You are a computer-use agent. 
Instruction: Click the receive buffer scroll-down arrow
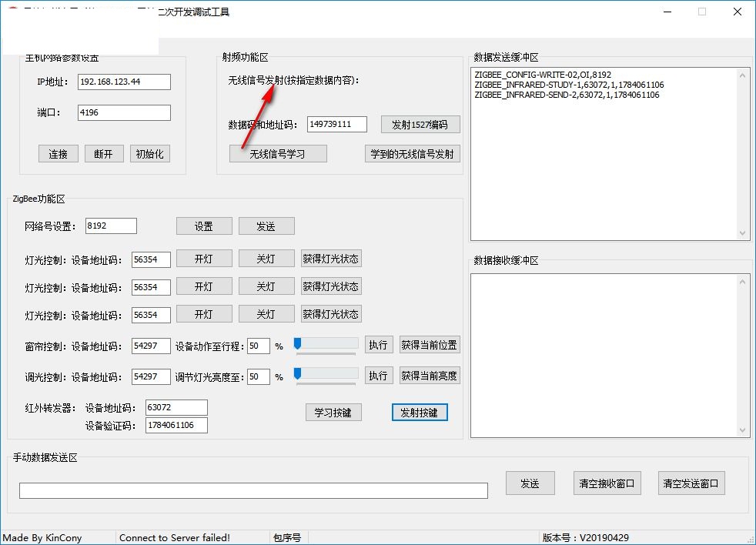click(x=742, y=430)
